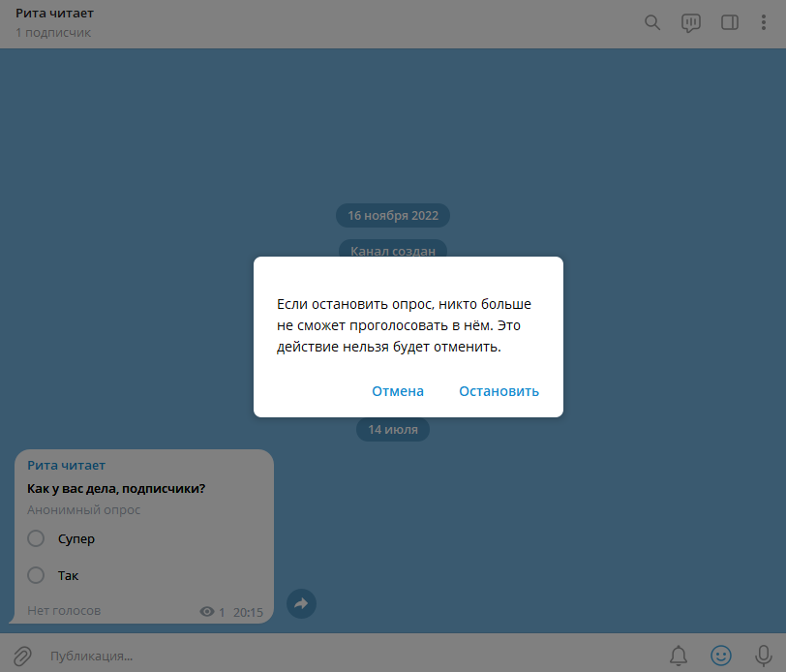Click the paperclip attach file icon
The width and height of the screenshot is (786, 672).
coord(22,656)
